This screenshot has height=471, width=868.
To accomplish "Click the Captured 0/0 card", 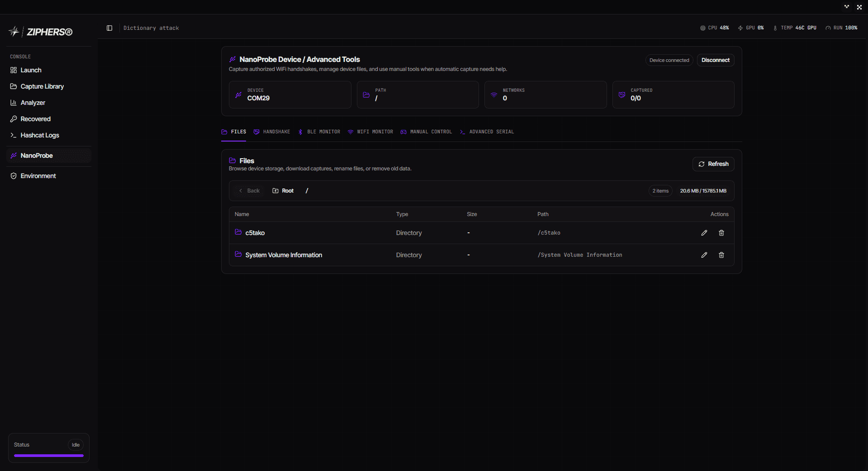I will [x=674, y=94].
